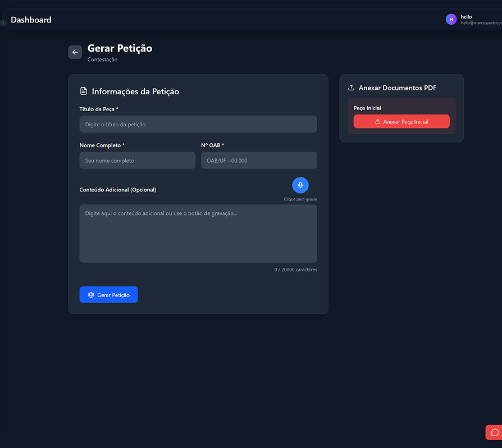Focus the Título da Peça input field
Viewport: 502px width, 448px height.
pyautogui.click(x=198, y=124)
